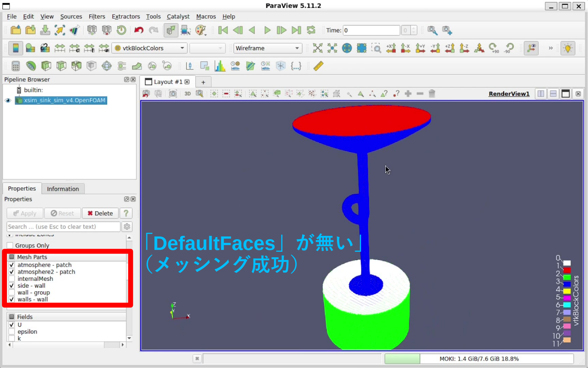
Task: Check the epsilon field checkbox
Action: pyautogui.click(x=12, y=332)
